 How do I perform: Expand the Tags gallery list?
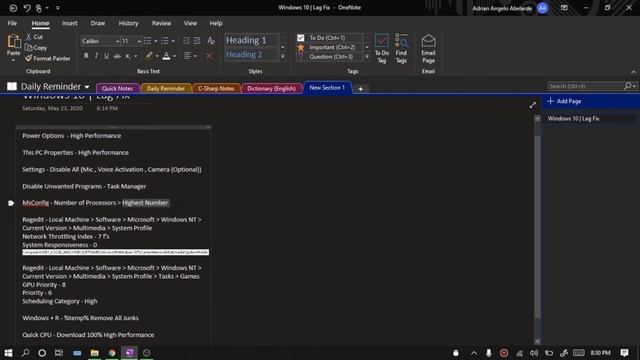367,57
